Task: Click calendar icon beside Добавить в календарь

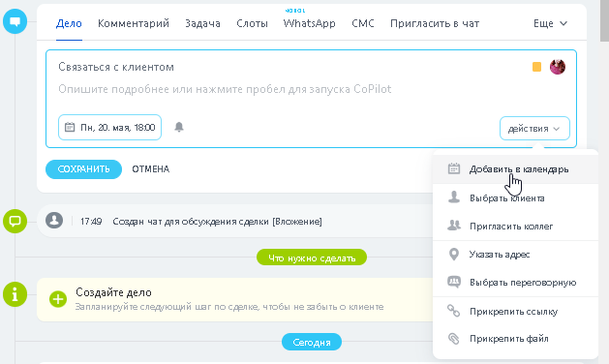Action: pyautogui.click(x=454, y=168)
